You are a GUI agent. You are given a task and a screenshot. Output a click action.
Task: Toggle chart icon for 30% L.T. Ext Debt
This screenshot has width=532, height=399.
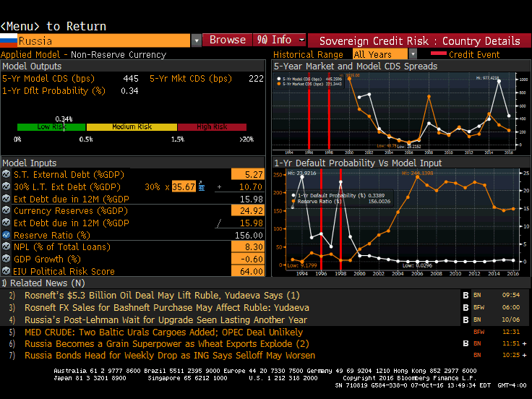pyautogui.click(x=6, y=186)
